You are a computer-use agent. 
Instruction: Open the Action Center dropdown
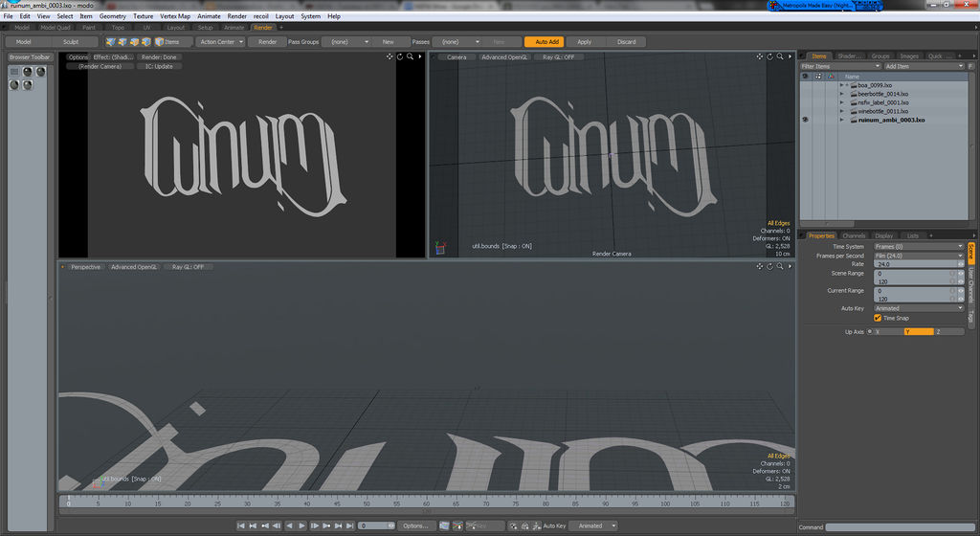tap(221, 42)
